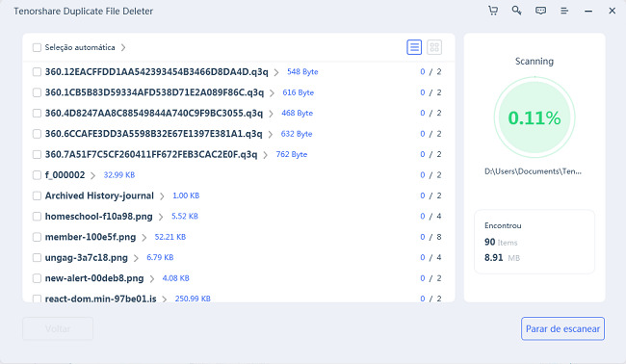The image size is (626, 364).
Task: Select the new-alert-00deb8.png checkbox
Action: click(37, 278)
